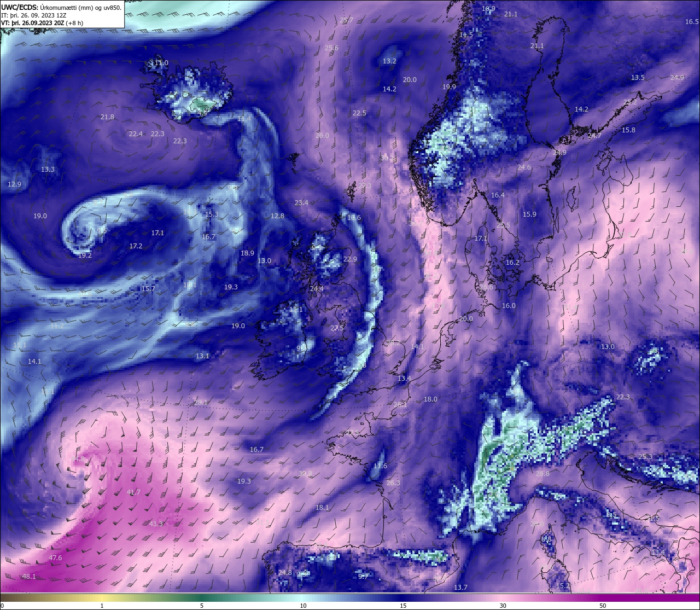Click the 12.9 value at the map edge
Screen dimensions: 700x610
coord(14,184)
